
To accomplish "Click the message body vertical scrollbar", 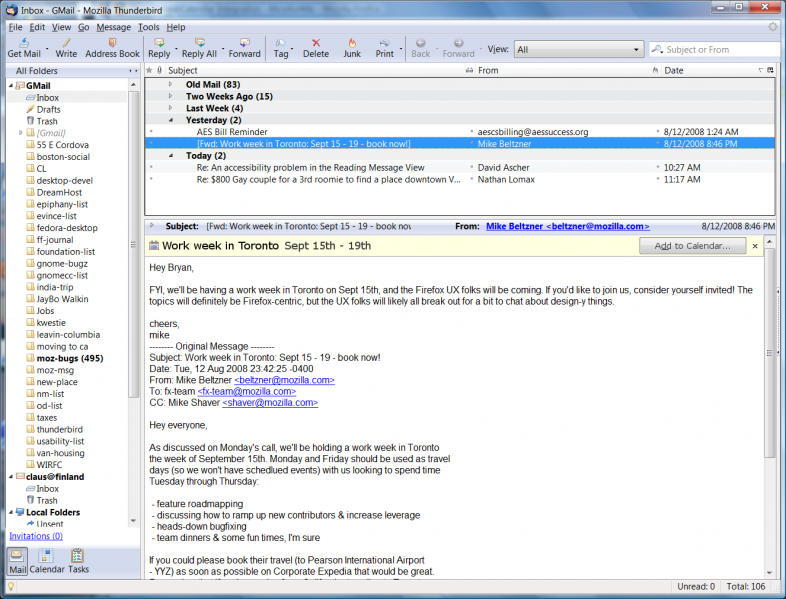I will tap(769, 353).
